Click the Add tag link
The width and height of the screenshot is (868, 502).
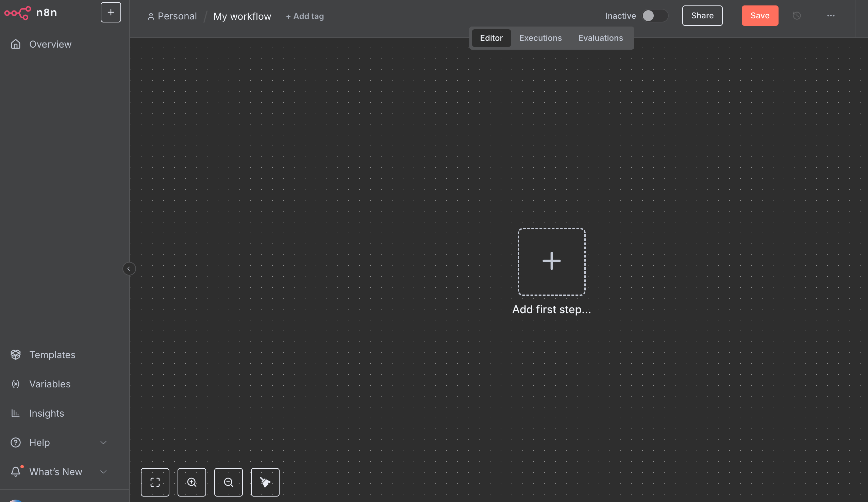coord(305,16)
